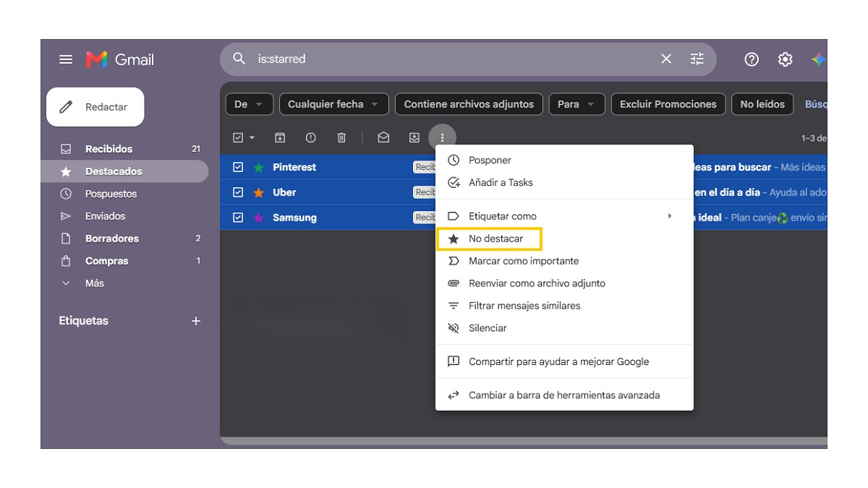Image resolution: width=868 pixels, height=488 pixels.
Task: Open Pospuestos folder
Action: click(124, 194)
